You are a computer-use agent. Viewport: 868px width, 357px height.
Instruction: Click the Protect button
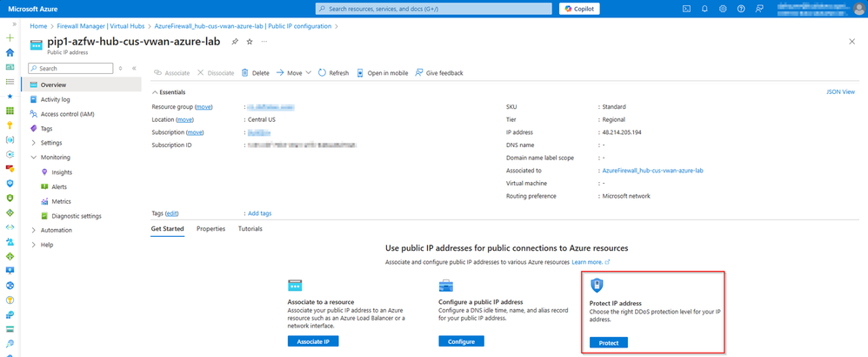pyautogui.click(x=609, y=342)
